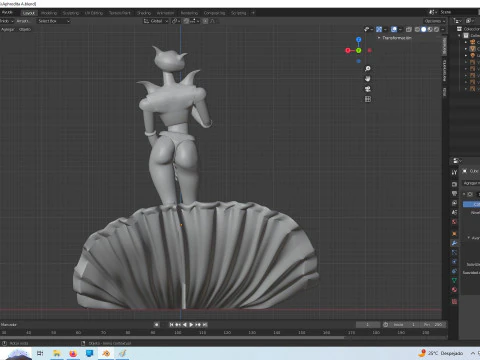
Task: Open the Global transform orientation dropdown
Action: pyautogui.click(x=156, y=21)
